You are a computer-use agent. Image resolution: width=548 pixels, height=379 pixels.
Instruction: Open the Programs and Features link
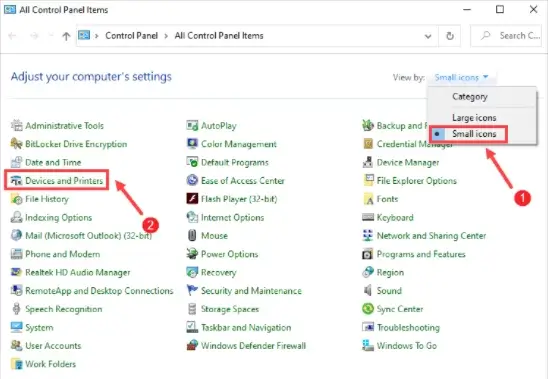[x=421, y=254]
